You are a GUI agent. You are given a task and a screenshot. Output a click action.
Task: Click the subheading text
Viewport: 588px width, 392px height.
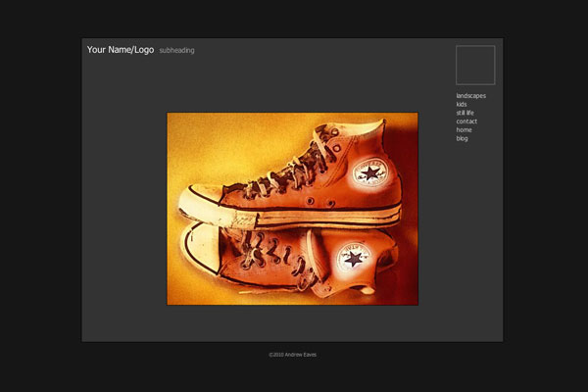(x=176, y=50)
